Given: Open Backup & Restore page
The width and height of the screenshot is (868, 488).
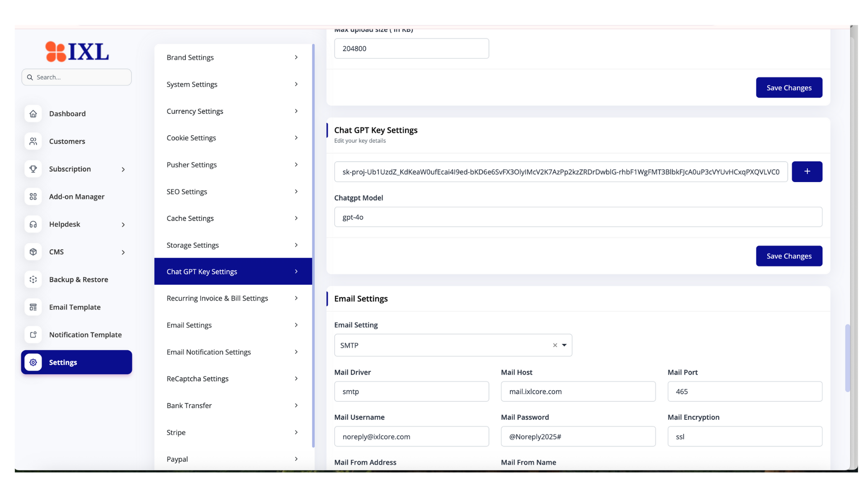Looking at the screenshot, I should 76,280.
